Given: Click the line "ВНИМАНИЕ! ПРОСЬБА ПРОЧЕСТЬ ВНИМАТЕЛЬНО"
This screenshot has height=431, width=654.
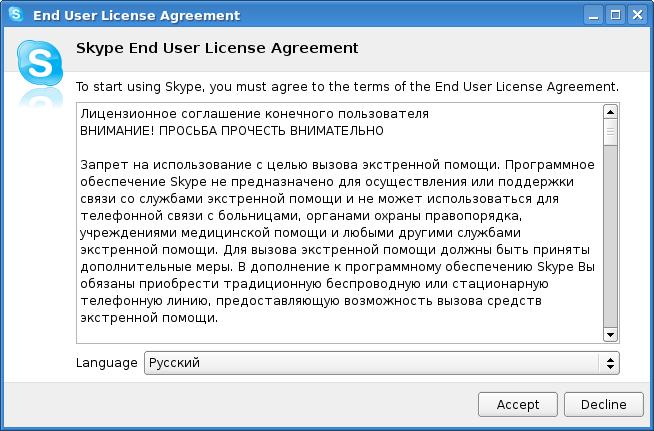Looking at the screenshot, I should (232, 131).
